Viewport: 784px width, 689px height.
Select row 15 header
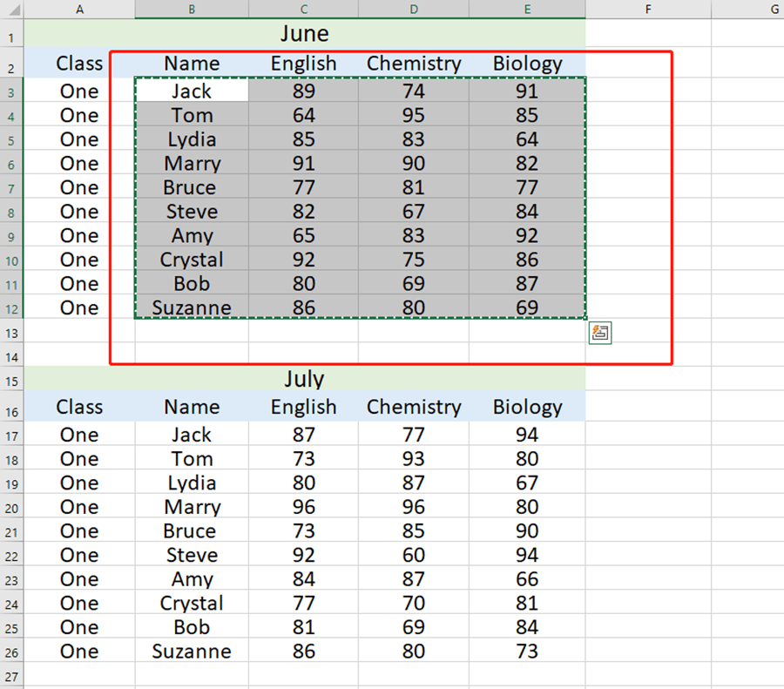coord(11,379)
